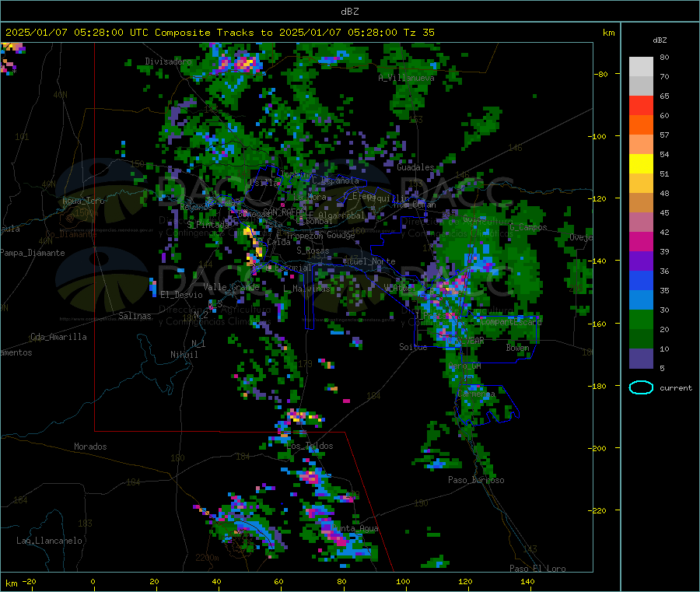Choose the yellow 51-54 dBZ legend swatch

point(641,164)
